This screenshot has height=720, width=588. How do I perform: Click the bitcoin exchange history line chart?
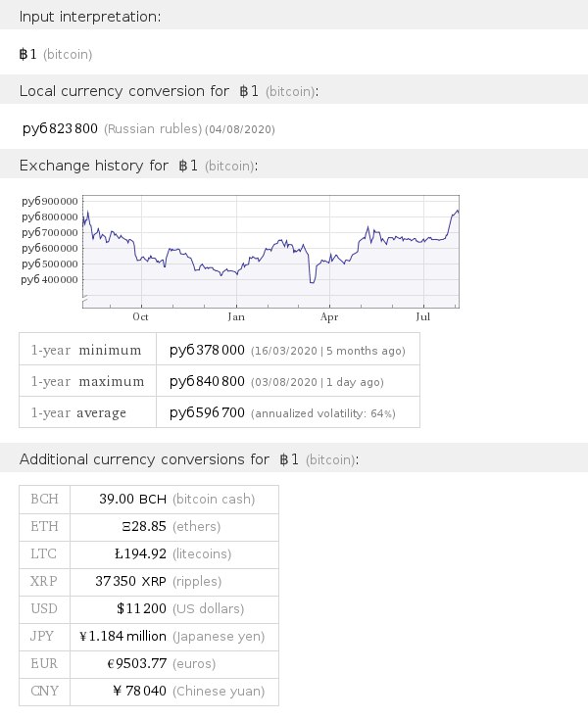pyautogui.click(x=269, y=250)
